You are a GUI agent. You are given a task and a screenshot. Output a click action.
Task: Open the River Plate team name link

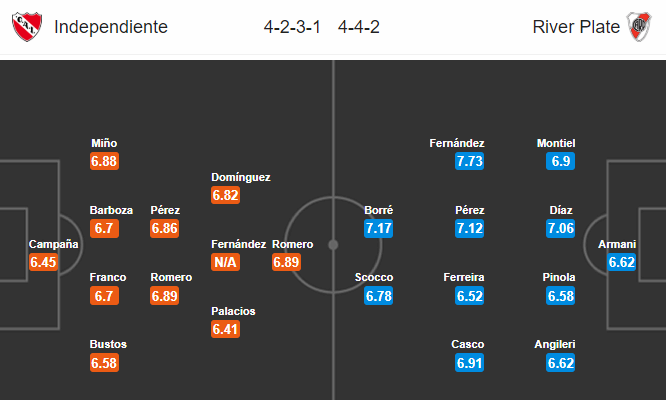tap(576, 27)
